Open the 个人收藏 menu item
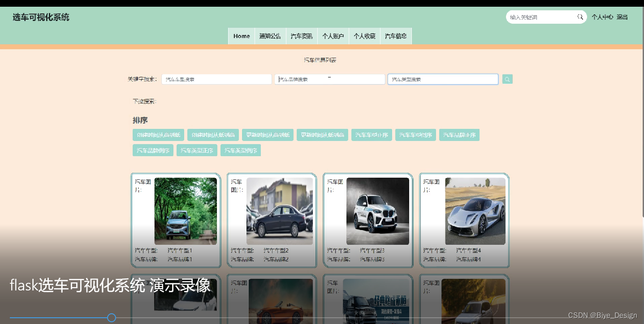This screenshot has width=644, height=324. [364, 36]
